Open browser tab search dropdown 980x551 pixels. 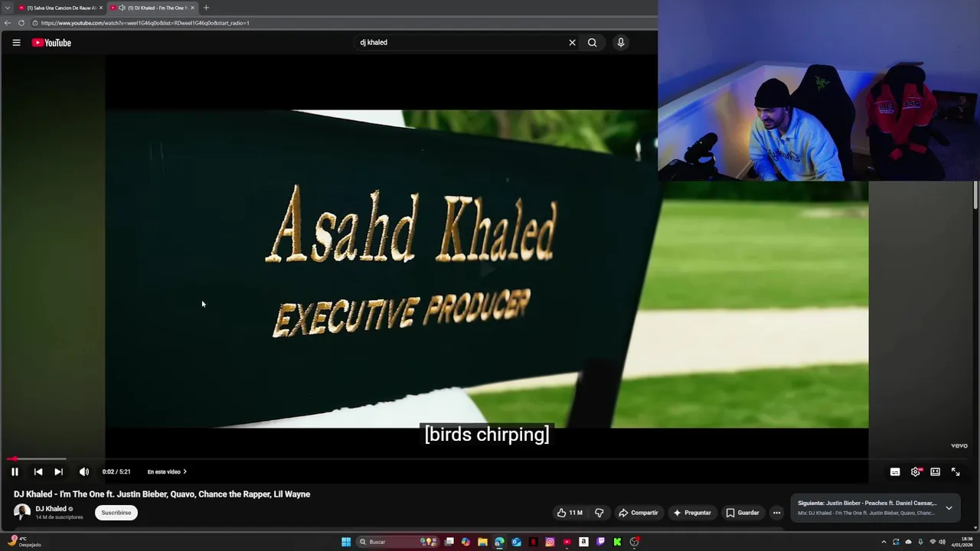pyautogui.click(x=7, y=8)
